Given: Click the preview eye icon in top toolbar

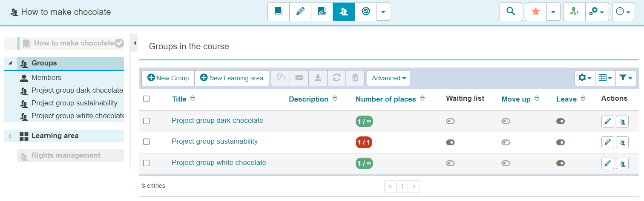Looking at the screenshot, I should click(322, 12).
